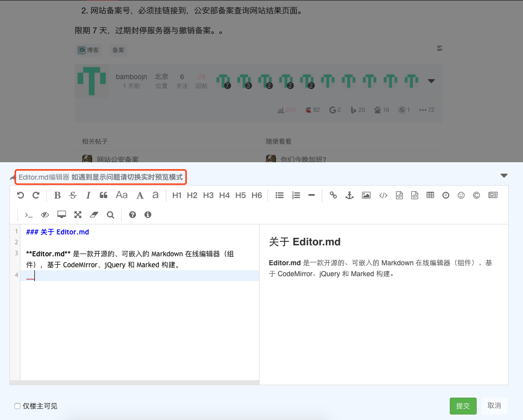The height and width of the screenshot is (420, 523).
Task: Insert unordered bullet list
Action: [279, 196]
